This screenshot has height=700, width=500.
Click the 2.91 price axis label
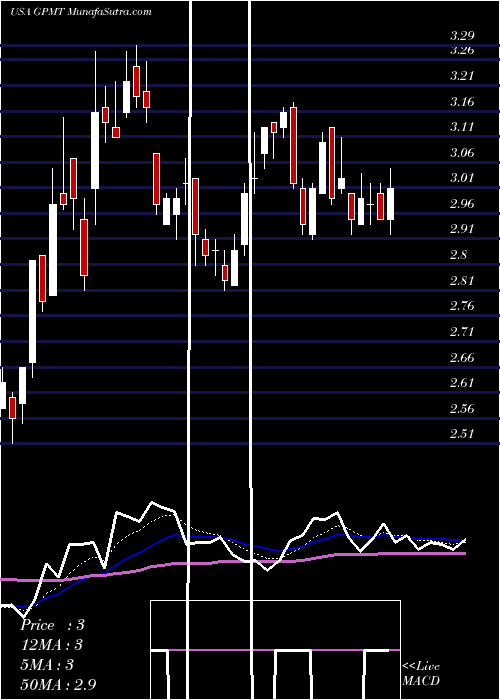click(462, 229)
